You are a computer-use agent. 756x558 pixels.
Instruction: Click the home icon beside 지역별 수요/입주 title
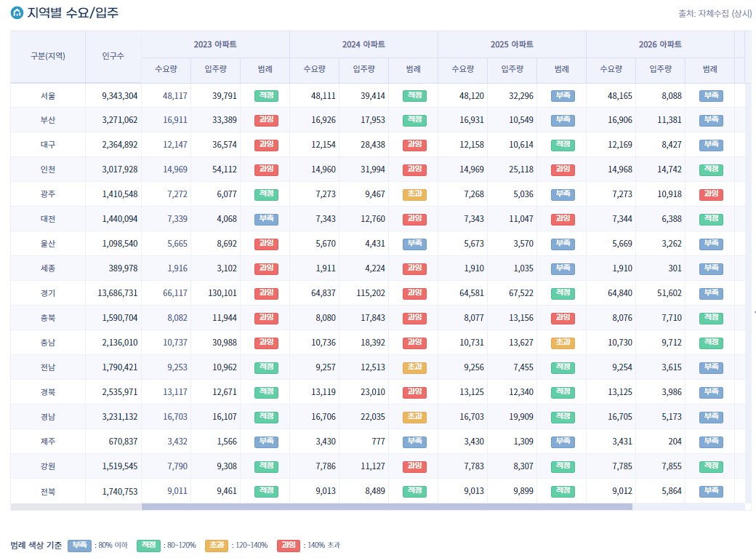point(17,12)
